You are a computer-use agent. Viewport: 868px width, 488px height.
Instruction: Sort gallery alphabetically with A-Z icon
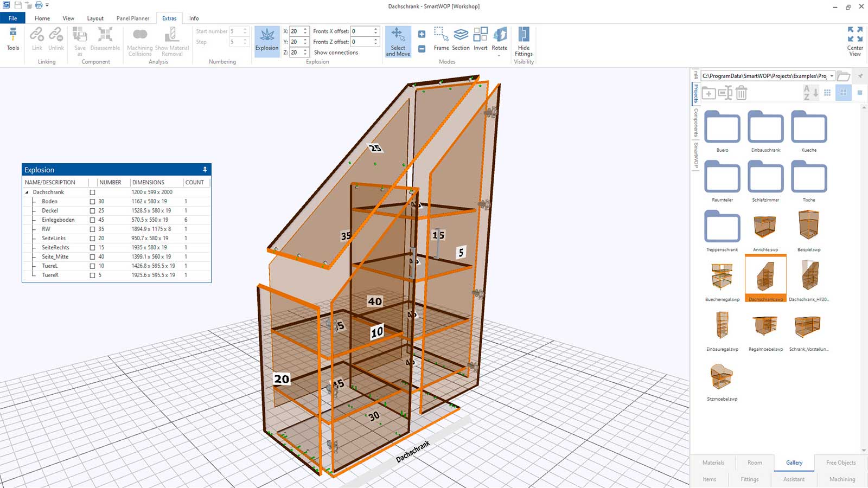point(810,93)
